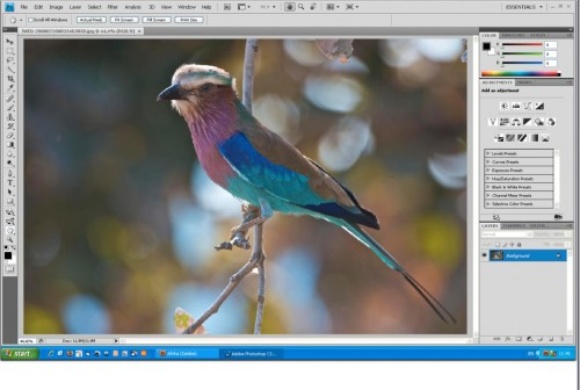
Task: Click the Fill Screen button
Action: coord(157,20)
